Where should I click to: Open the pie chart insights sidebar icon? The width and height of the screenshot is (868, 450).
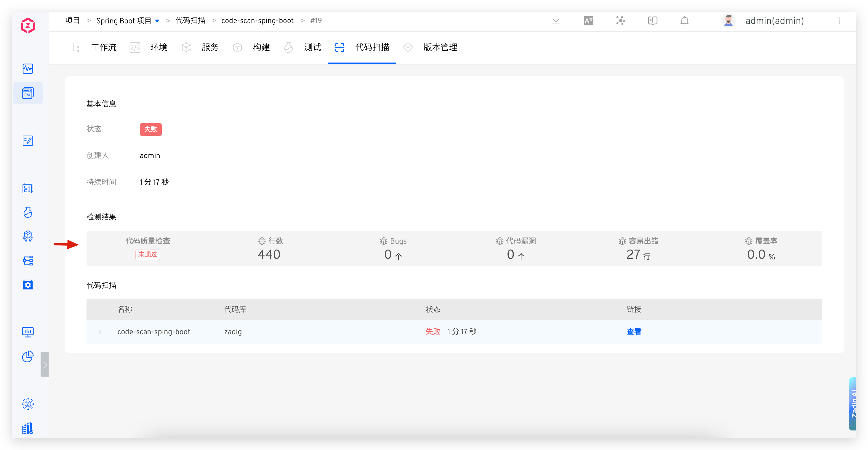pos(28,356)
